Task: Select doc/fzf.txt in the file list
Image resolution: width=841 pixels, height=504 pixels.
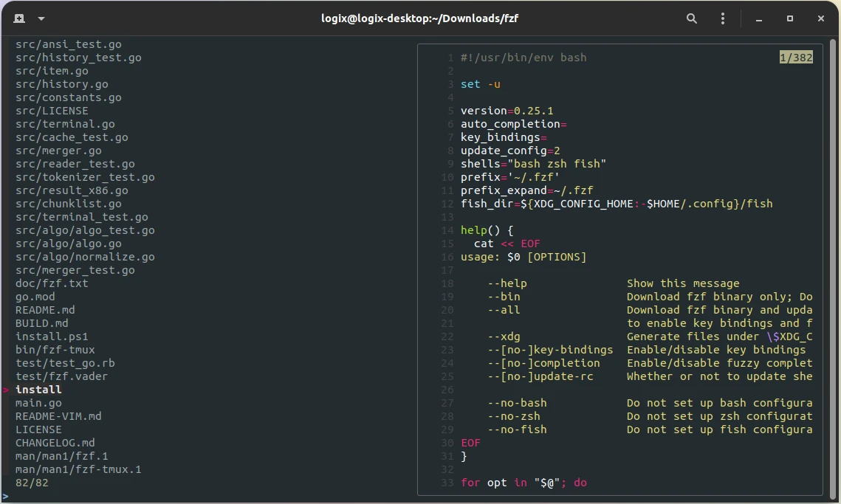Action: (x=52, y=283)
